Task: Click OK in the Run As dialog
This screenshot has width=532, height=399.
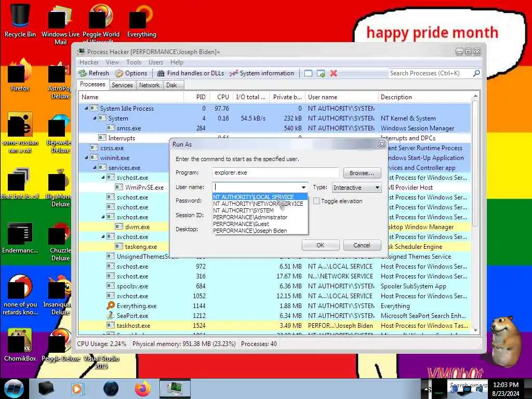Action: click(320, 245)
